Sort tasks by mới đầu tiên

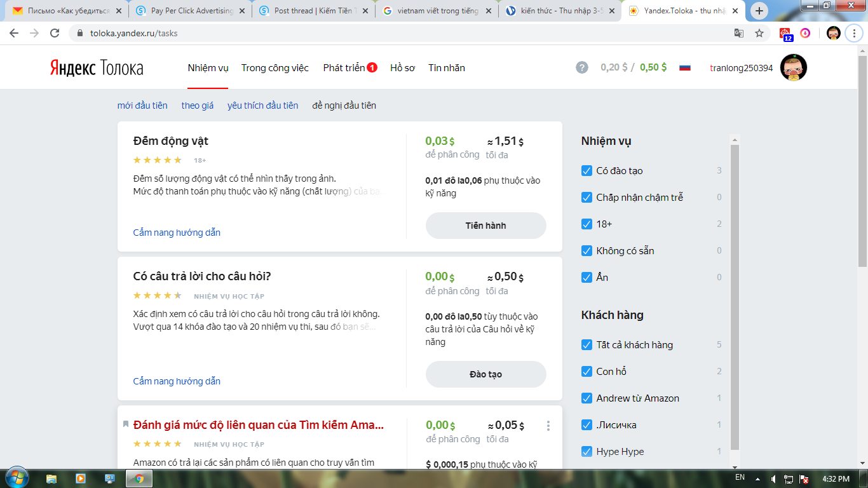pos(142,105)
